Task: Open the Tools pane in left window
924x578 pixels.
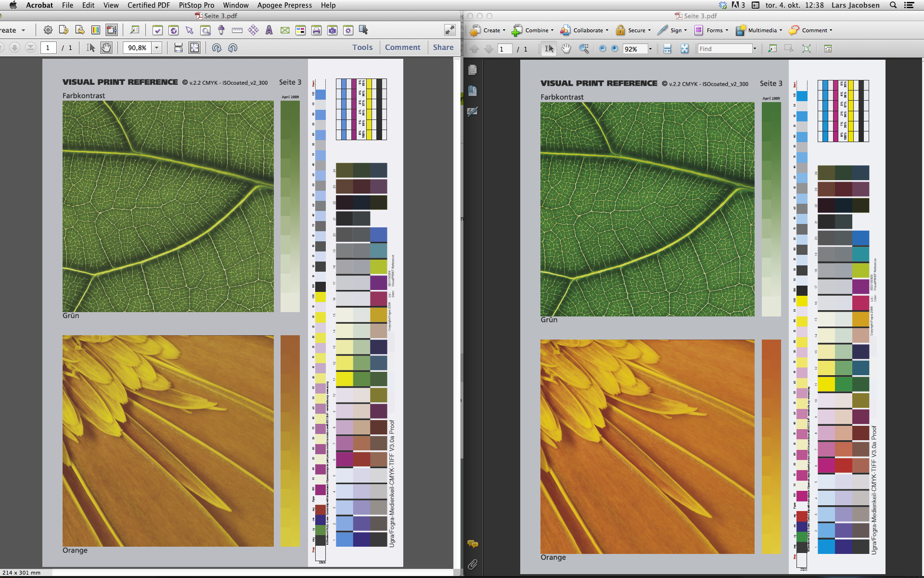Action: pos(362,47)
